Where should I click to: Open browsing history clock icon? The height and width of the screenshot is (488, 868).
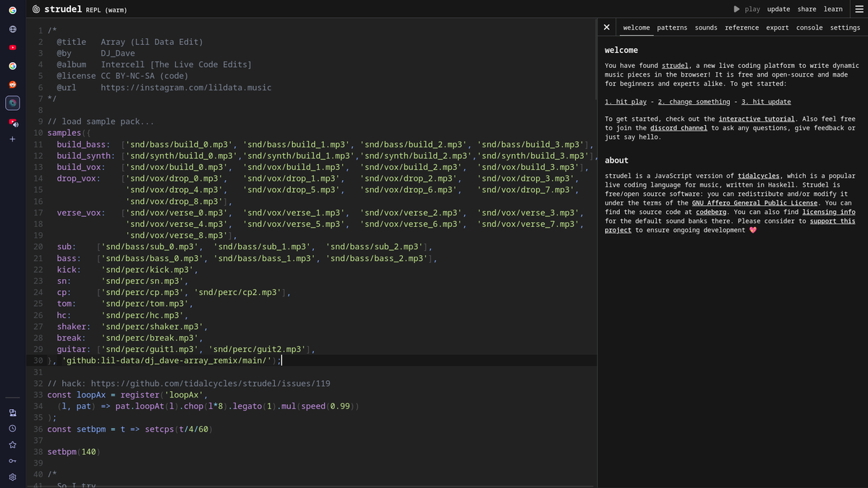12,429
